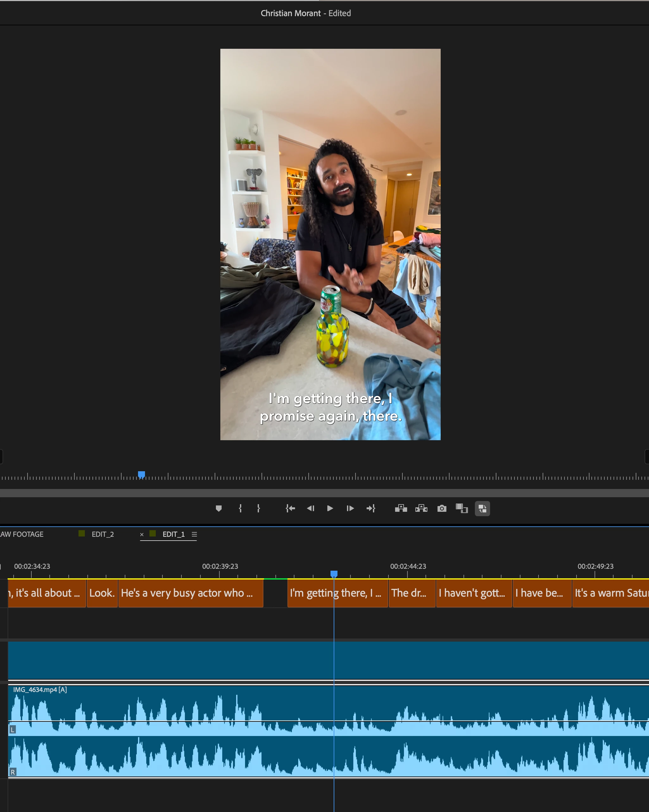Select "He's a very busy actor" caption
The width and height of the screenshot is (649, 812).
click(x=191, y=593)
